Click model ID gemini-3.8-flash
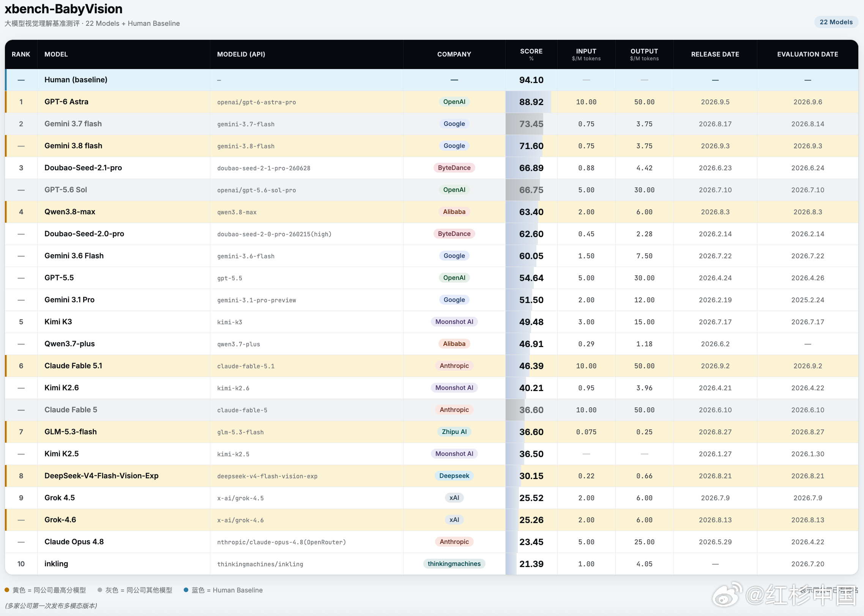The image size is (864, 616). click(x=246, y=146)
